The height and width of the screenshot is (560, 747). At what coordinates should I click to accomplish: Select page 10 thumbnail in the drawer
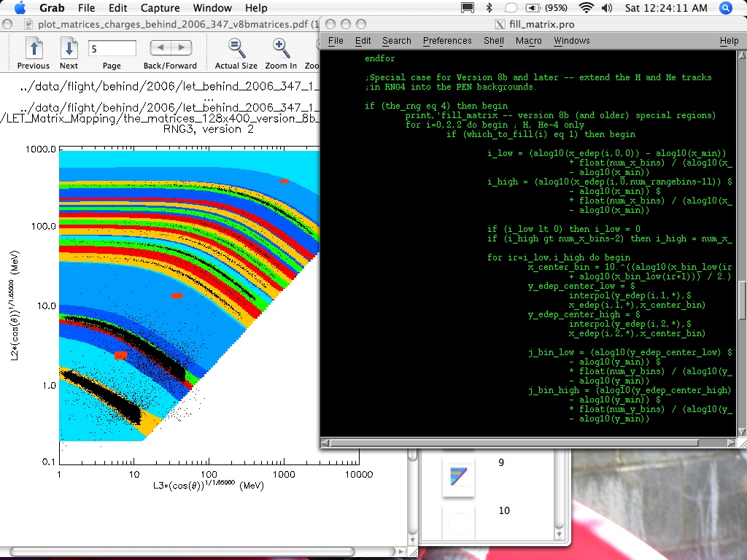tap(458, 522)
